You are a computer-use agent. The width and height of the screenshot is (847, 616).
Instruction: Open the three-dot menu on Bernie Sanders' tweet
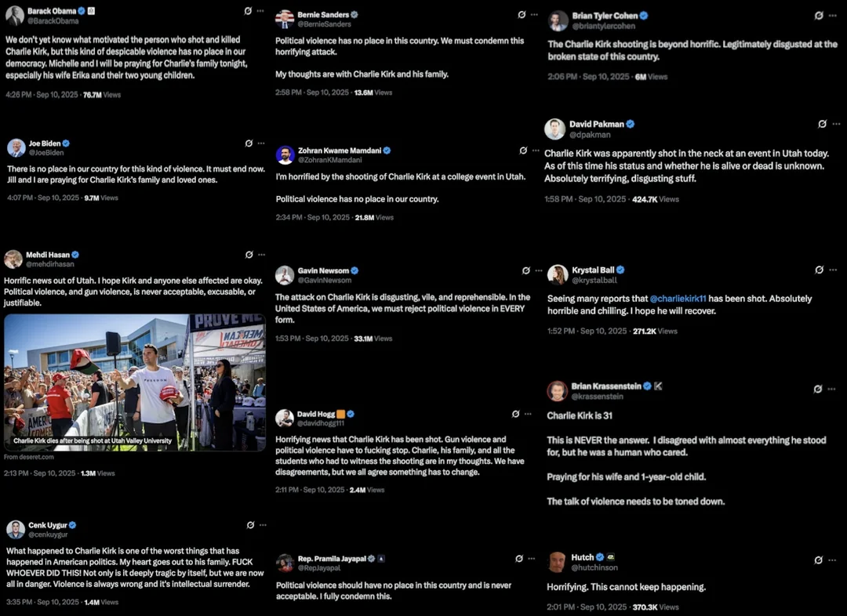534,15
